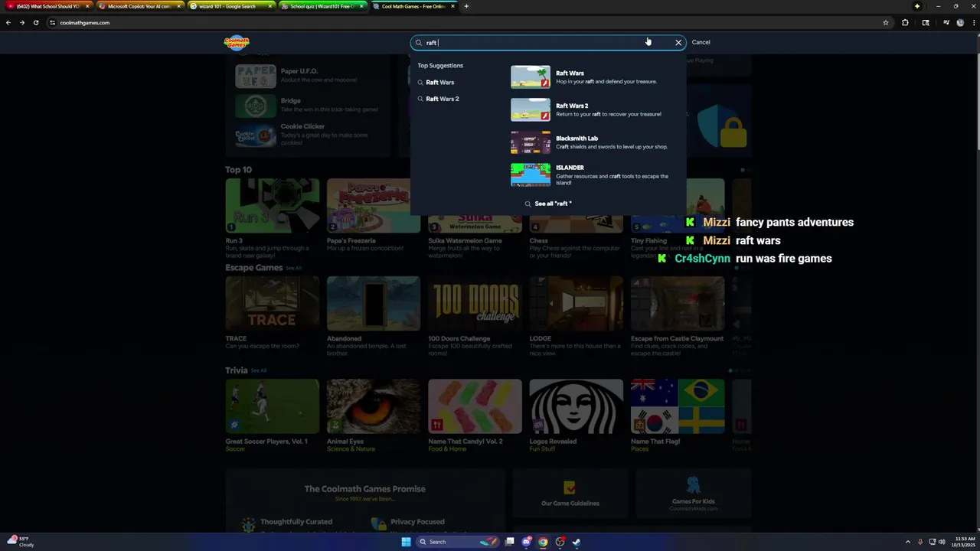
Task: Clear the search box with the X icon
Action: (678, 43)
